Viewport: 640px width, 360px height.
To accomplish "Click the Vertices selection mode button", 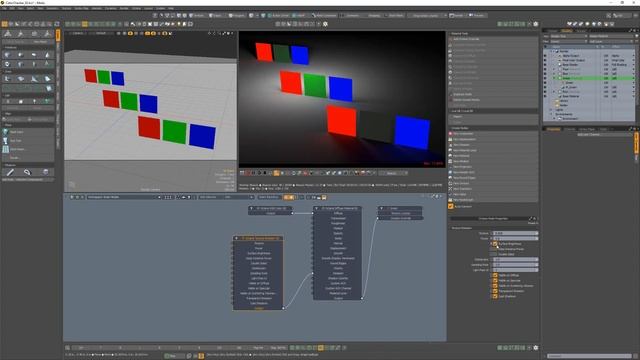I will point(197,16).
